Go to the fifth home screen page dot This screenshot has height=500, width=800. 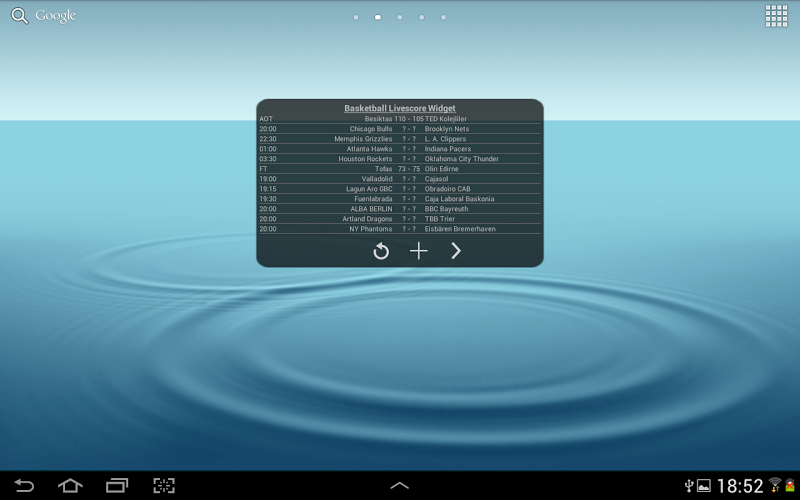[443, 17]
